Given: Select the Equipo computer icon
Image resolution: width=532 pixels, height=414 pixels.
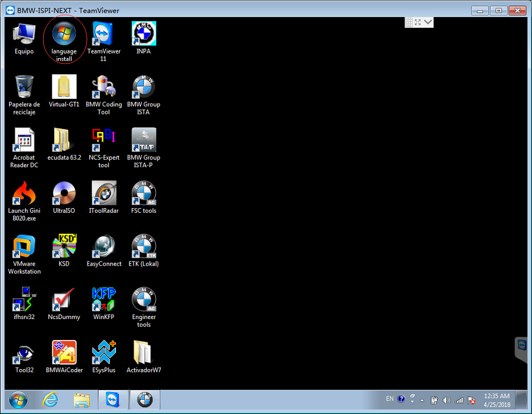Looking at the screenshot, I should 24,38.
